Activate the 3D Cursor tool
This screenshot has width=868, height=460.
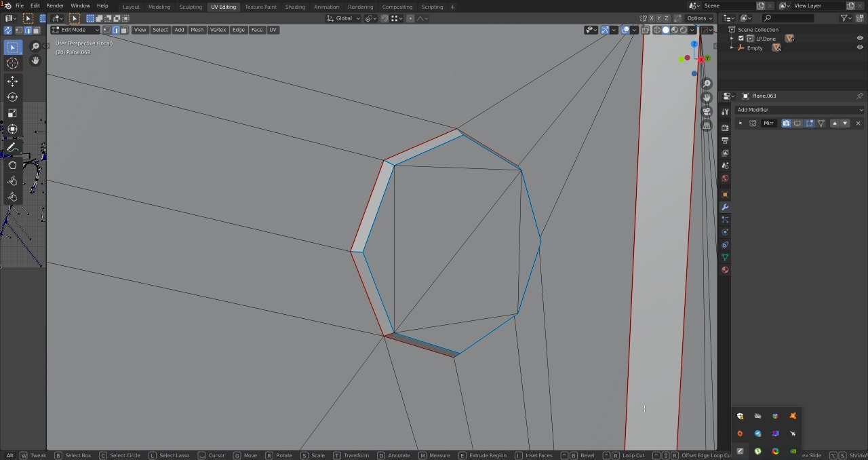(x=12, y=63)
